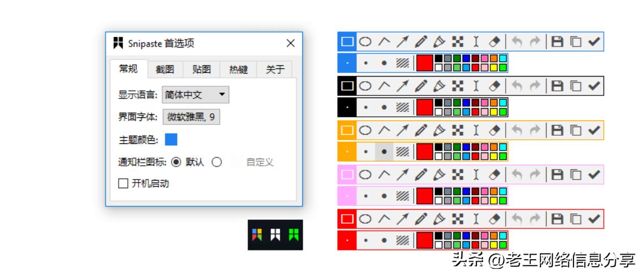Viewport: 644px width, 276px height.
Task: Copy to clipboard from the blue toolbar
Action: click(x=576, y=42)
